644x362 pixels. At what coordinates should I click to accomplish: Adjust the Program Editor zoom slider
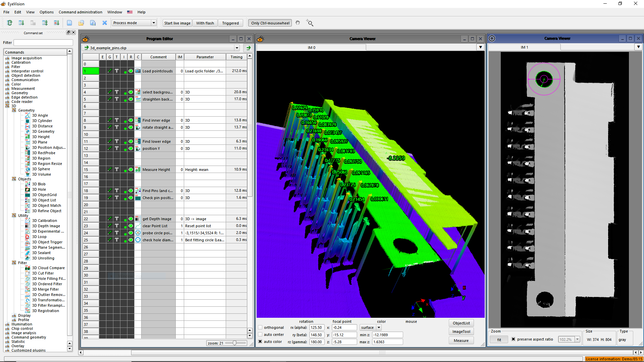point(234,343)
